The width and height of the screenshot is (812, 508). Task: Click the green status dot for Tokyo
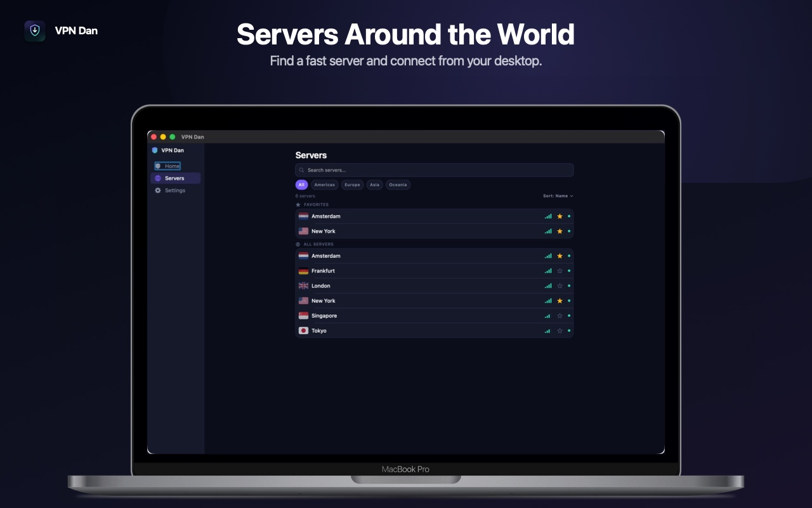click(569, 331)
